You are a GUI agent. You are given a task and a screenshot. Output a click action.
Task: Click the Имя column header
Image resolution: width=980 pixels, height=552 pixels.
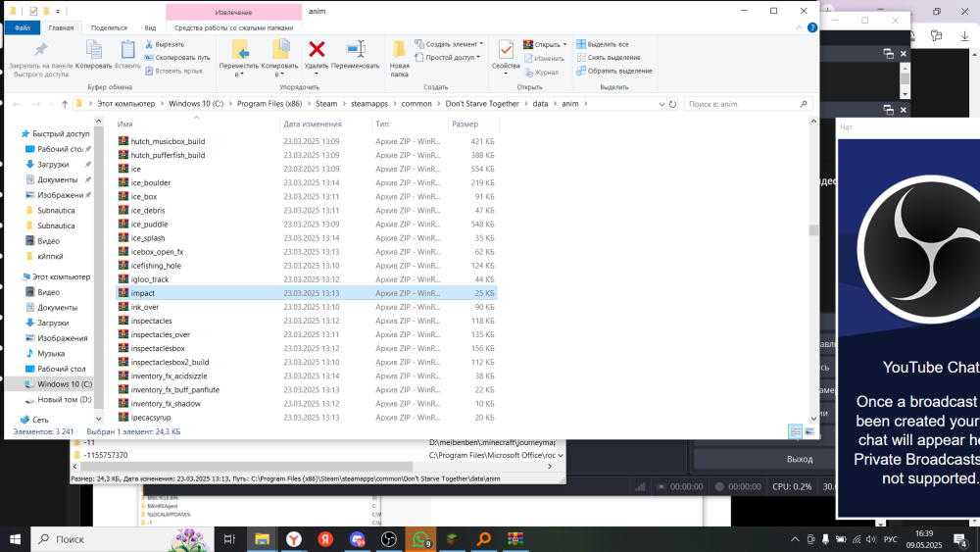(125, 124)
